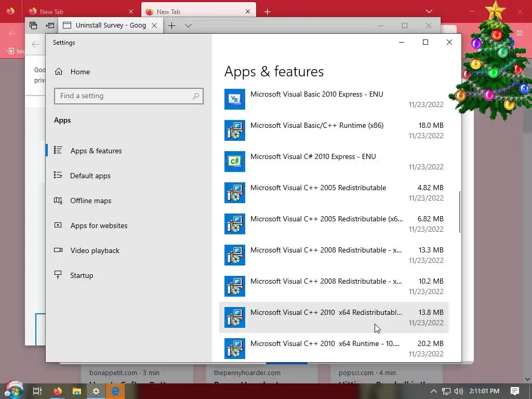Open the volume control in tray
Image resolution: width=532 pixels, height=399 pixels.
tap(459, 391)
